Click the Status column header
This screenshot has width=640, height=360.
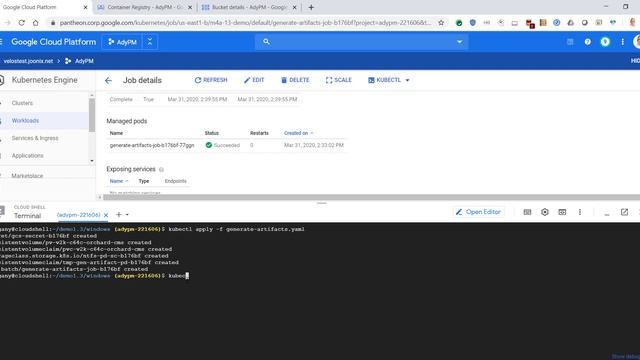point(211,133)
